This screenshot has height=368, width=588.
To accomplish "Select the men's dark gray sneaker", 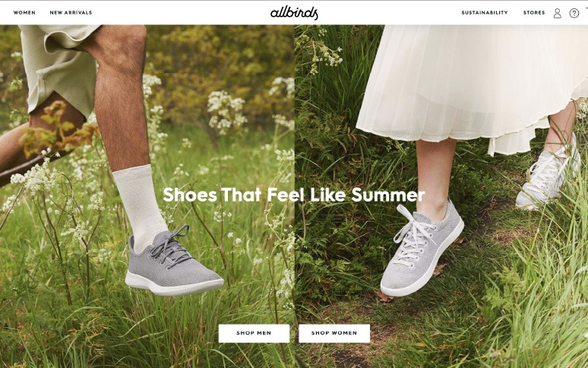I will pyautogui.click(x=173, y=262).
